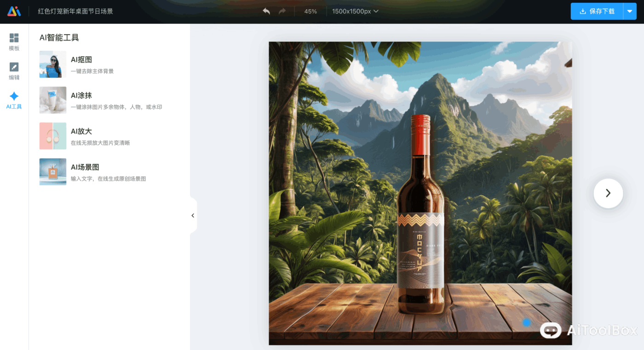Select the AI涂抹 tool entry

[81, 95]
